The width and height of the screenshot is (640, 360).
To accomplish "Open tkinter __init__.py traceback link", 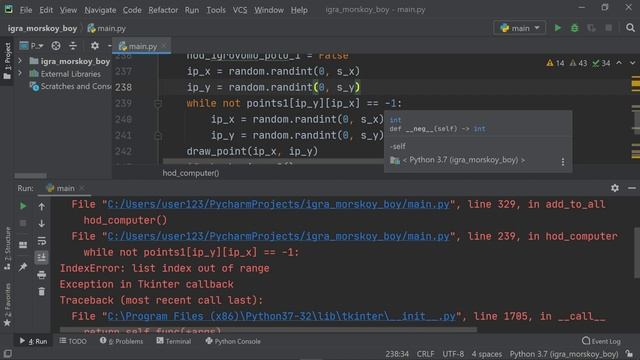I will coord(281,316).
